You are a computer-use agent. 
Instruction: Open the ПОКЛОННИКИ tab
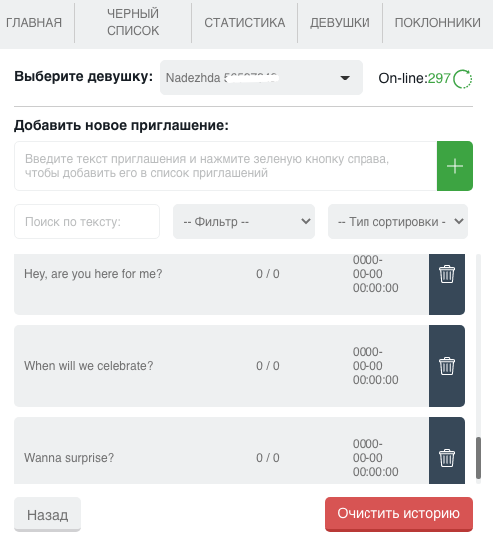438,23
